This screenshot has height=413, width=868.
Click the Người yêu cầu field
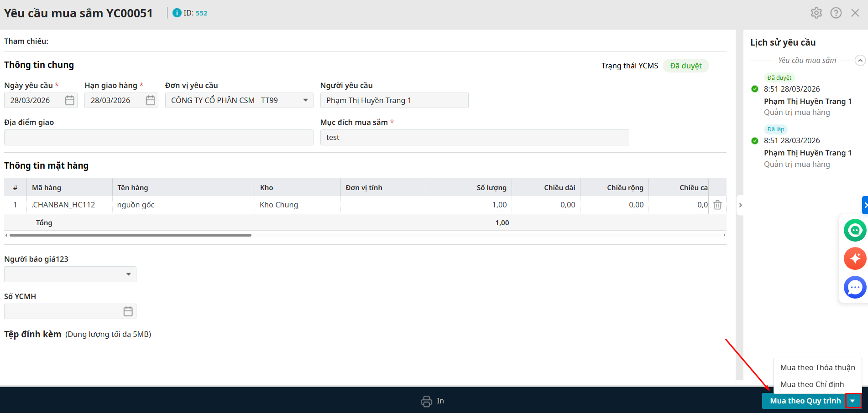(394, 100)
